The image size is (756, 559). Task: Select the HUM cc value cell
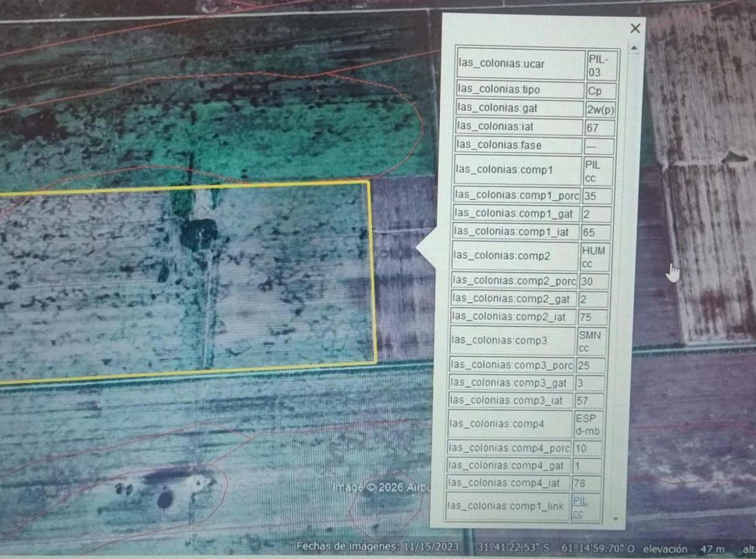click(x=594, y=257)
